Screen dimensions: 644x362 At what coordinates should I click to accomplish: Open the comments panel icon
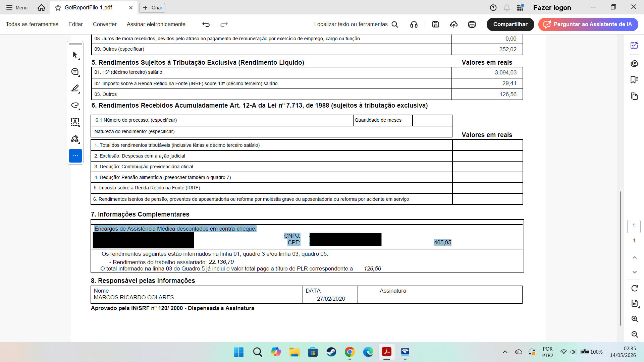(634, 63)
